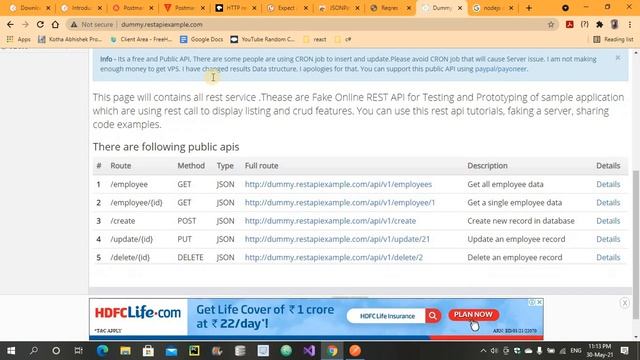Screen dimensions: 640x360
Task: Open the Apps bookmarks shortcut
Action: [x=19, y=39]
